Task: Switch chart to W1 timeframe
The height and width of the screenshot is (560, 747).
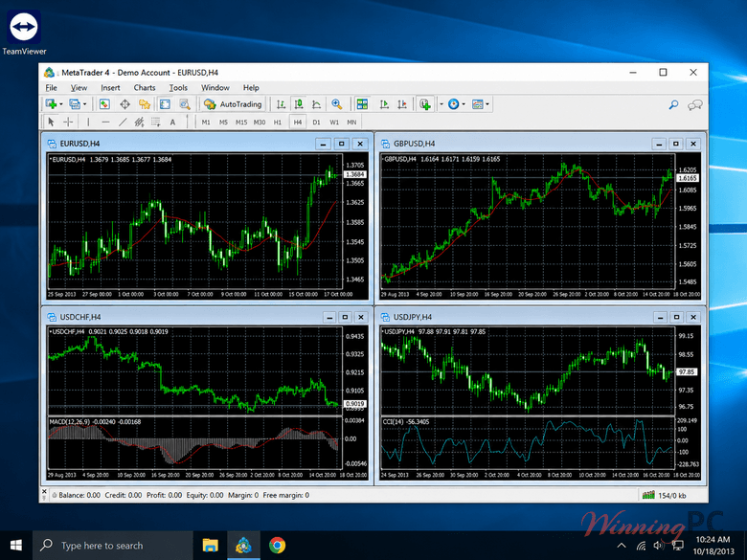Action: pyautogui.click(x=334, y=122)
